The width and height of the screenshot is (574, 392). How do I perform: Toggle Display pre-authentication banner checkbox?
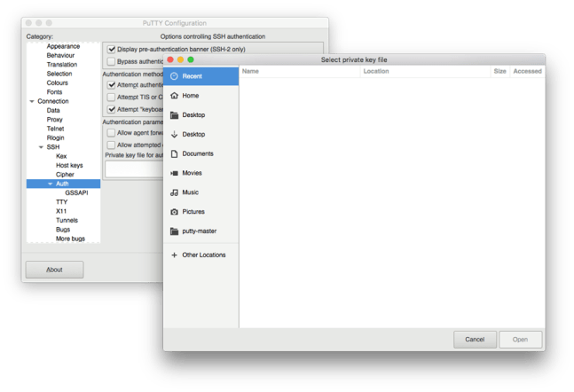tap(112, 50)
